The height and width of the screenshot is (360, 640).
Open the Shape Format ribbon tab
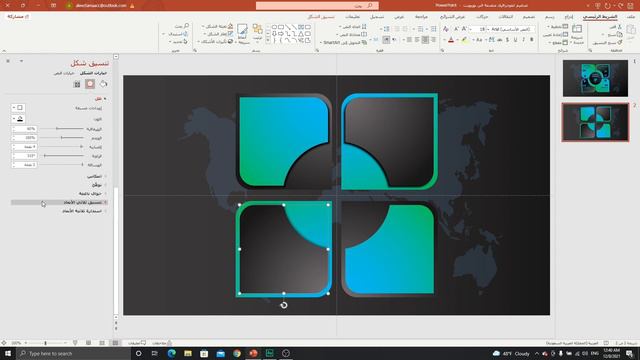pos(321,17)
